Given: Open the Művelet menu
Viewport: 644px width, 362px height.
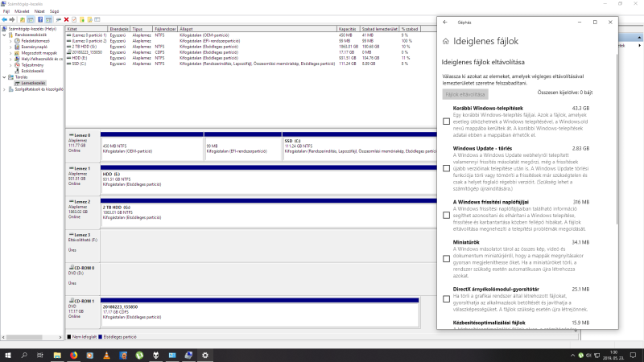Looking at the screenshot, I should pos(22,11).
